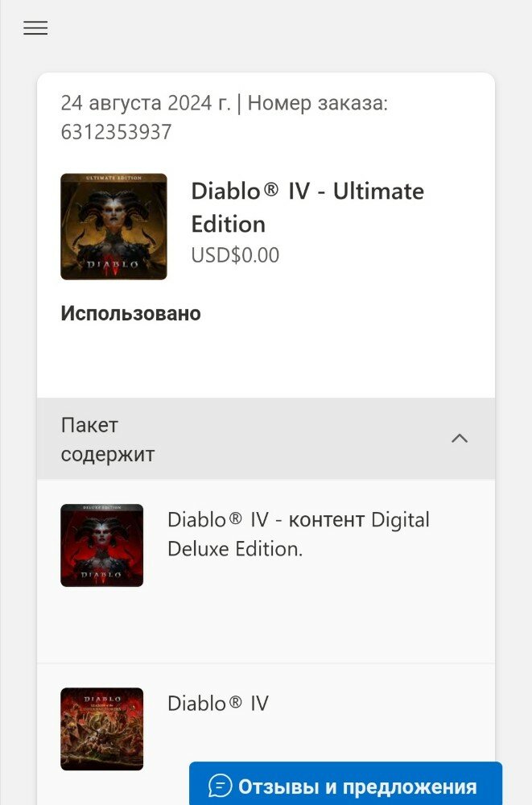
Task: Open the "Diablo® IV - Ultimate Edition" title
Action: (307, 208)
